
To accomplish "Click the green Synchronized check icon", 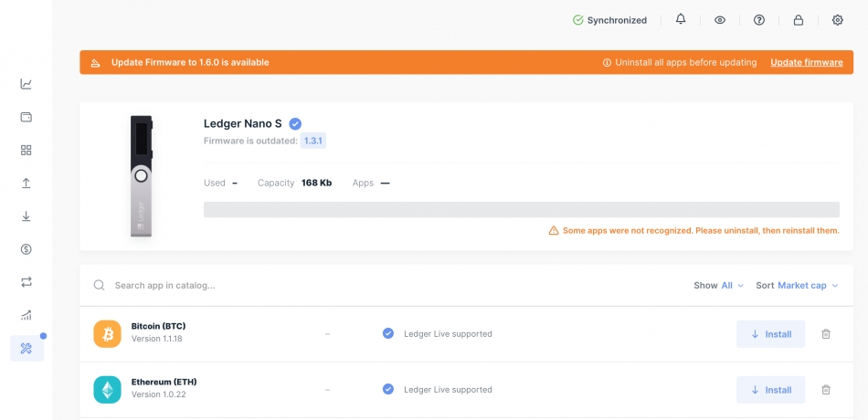I will (x=578, y=20).
